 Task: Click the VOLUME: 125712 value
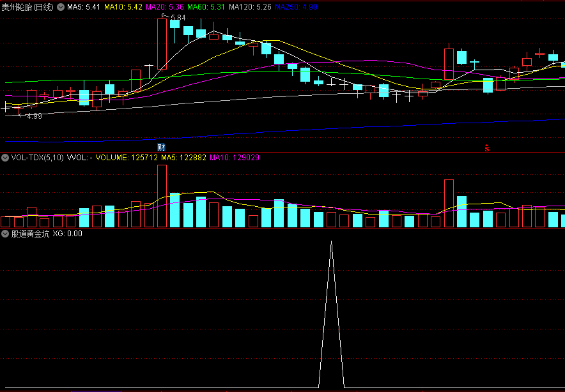[127, 157]
